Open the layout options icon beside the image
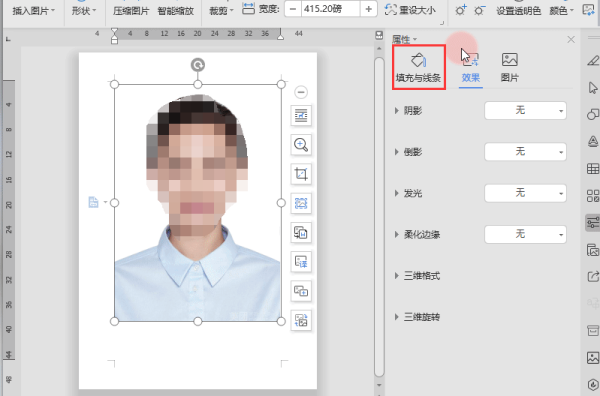Image resolution: width=600 pixels, height=396 pixels. 301,115
